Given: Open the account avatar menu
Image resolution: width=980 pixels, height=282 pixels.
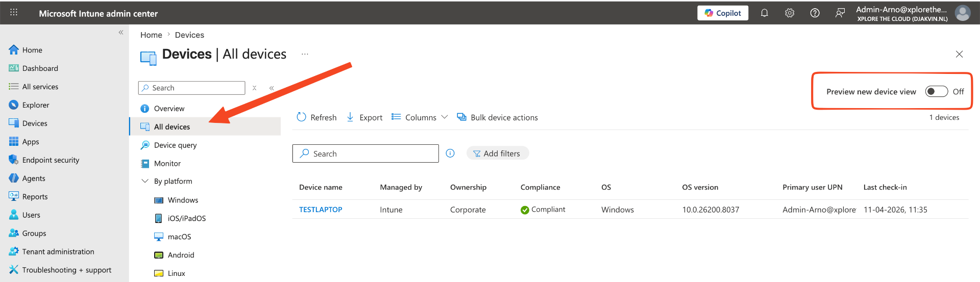Looking at the screenshot, I should (963, 13).
